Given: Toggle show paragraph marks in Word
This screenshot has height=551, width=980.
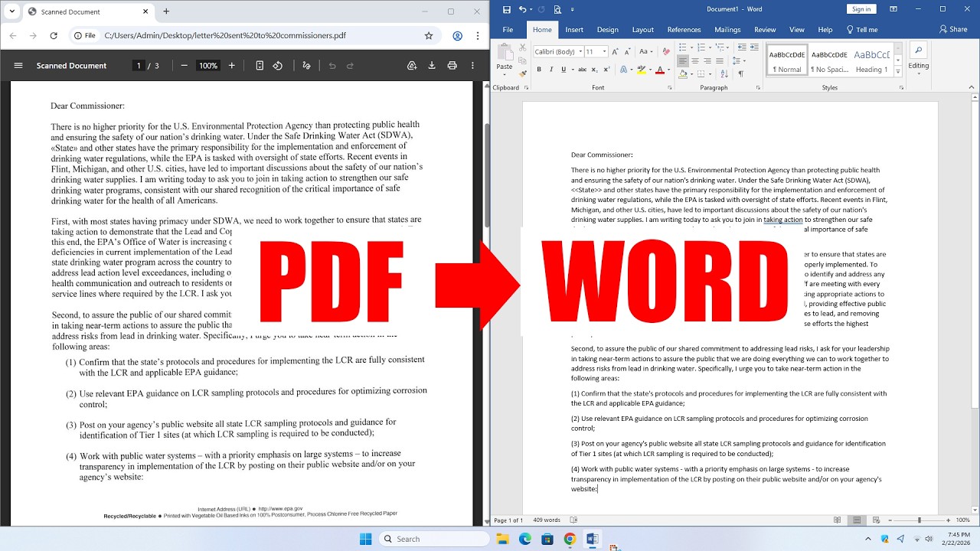Looking at the screenshot, I should coord(740,74).
